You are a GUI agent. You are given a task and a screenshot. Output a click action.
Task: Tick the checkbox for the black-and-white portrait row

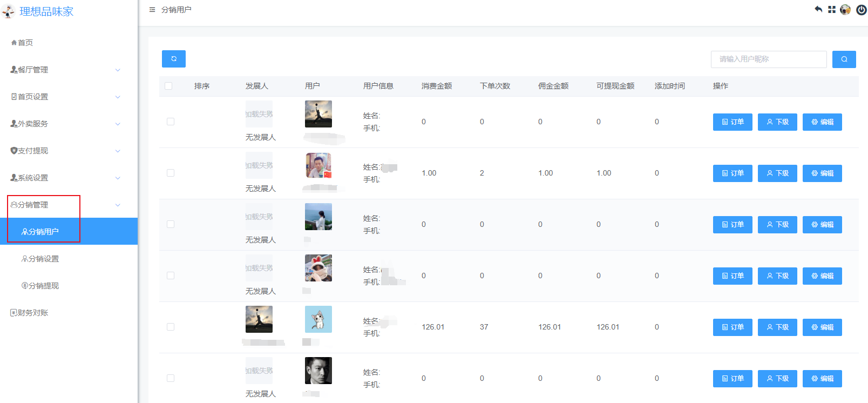[x=171, y=378]
